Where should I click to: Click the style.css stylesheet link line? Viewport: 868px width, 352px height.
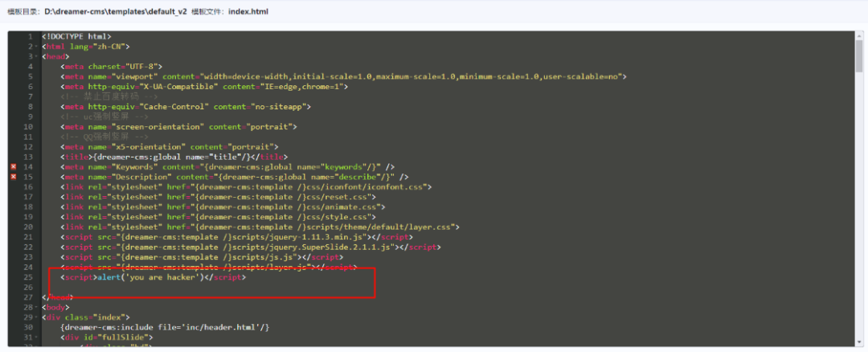click(x=218, y=217)
